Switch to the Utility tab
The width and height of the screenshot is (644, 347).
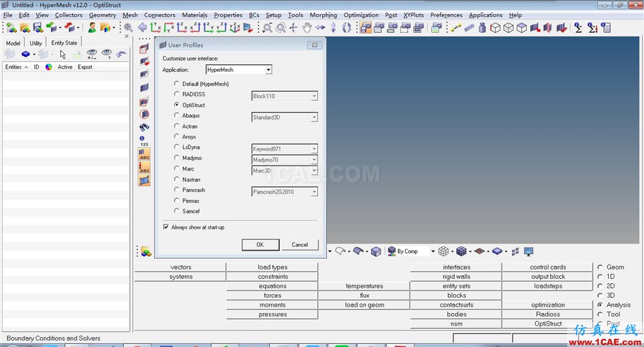(36, 43)
